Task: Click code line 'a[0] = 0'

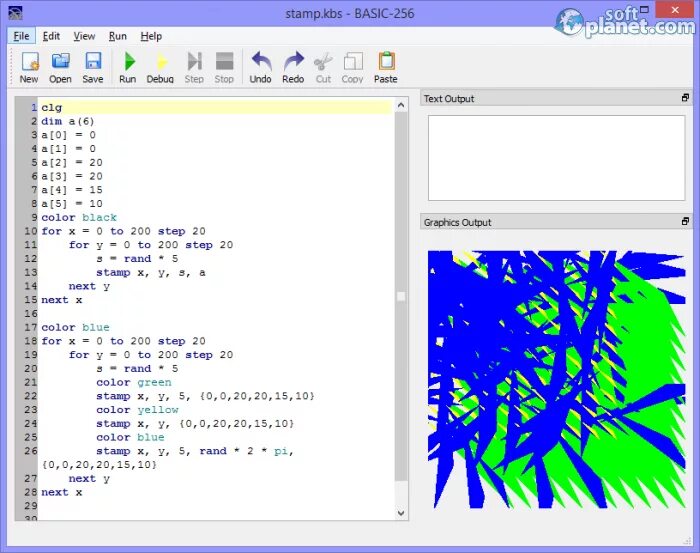Action: click(x=68, y=135)
